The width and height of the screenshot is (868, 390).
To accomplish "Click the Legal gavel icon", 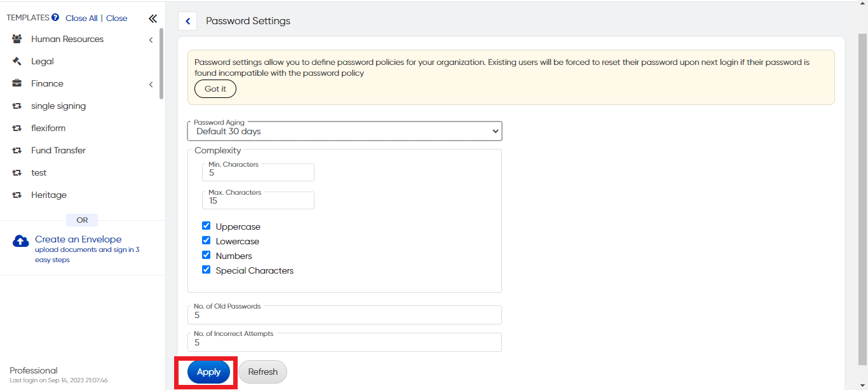I will 17,62.
